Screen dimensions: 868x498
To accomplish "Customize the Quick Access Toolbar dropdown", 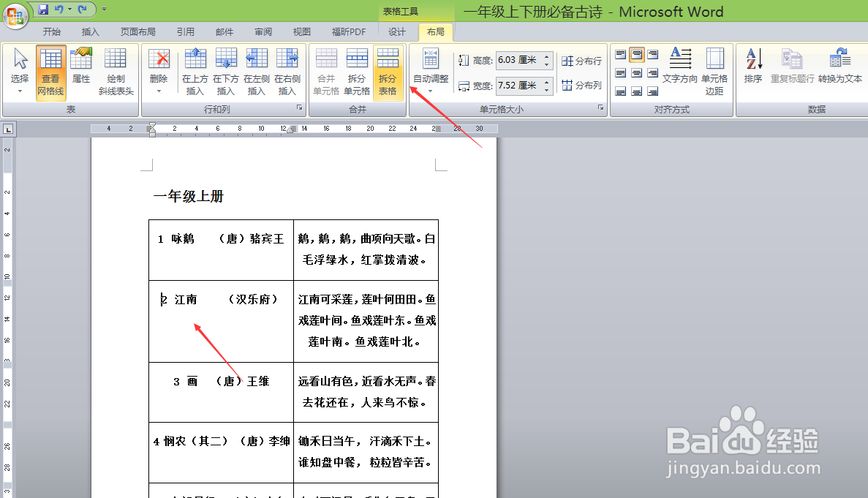I will (x=104, y=10).
